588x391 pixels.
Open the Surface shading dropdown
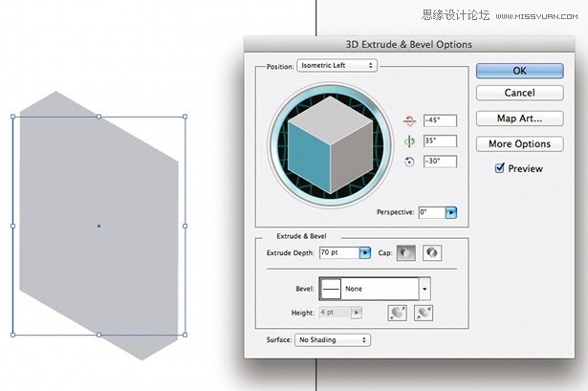(333, 339)
